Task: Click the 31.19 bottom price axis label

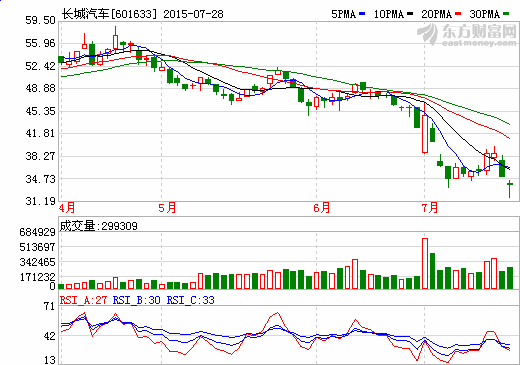Action: pos(40,201)
